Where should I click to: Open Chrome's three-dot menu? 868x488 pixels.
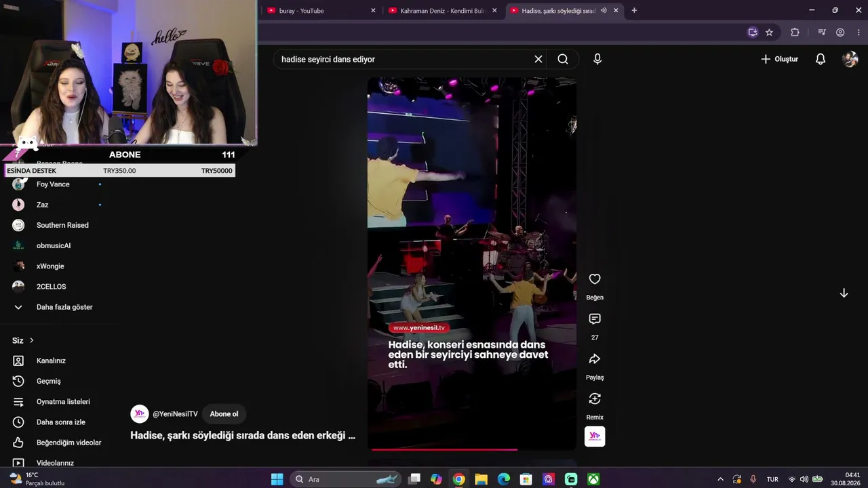coord(857,32)
